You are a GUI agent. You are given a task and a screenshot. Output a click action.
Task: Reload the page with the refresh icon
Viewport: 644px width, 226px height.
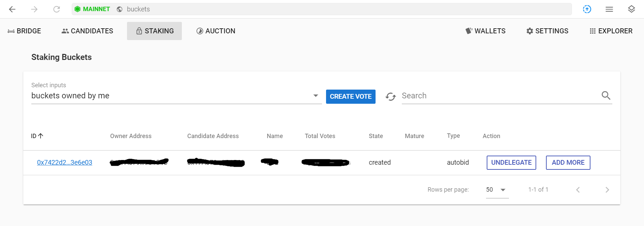click(57, 9)
